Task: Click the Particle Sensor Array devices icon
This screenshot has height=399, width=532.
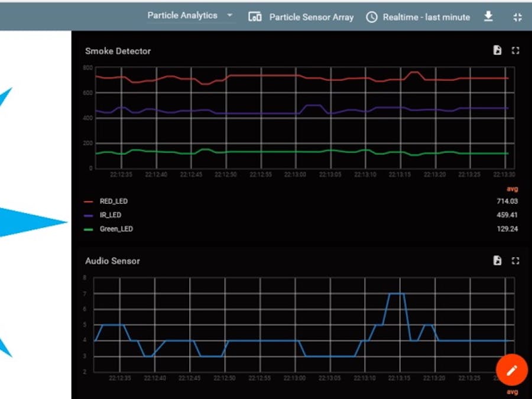Action: [255, 17]
